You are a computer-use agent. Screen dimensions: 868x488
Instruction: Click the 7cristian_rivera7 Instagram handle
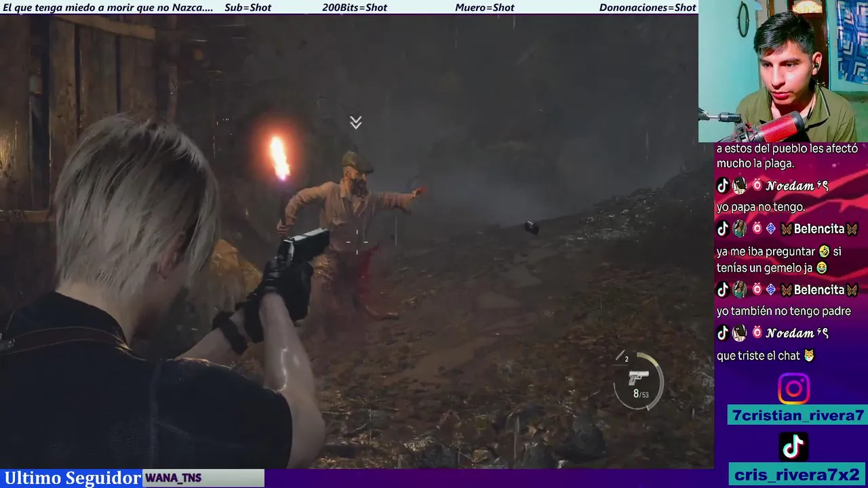click(797, 415)
